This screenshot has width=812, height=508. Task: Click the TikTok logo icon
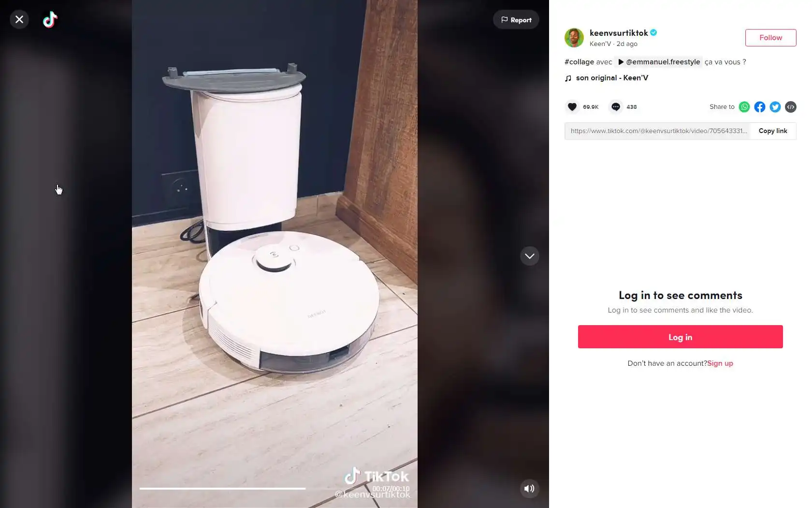click(50, 19)
